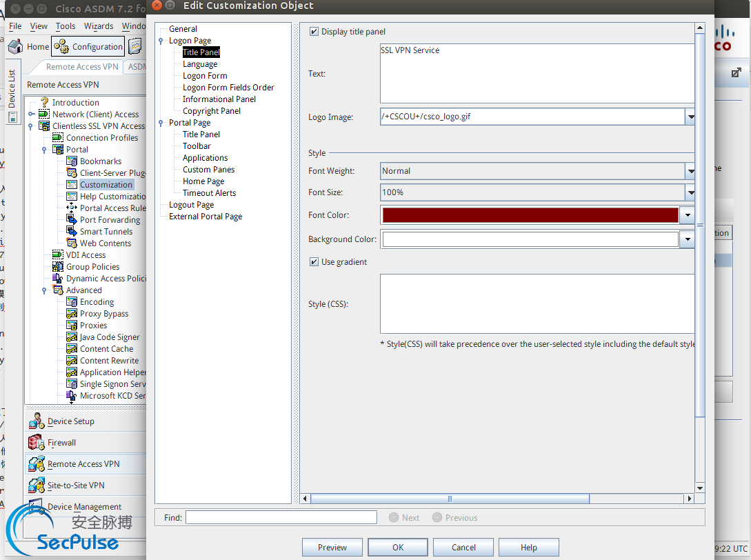This screenshot has width=751, height=560.
Task: Click in the Style (CSS) text area
Action: [x=537, y=303]
